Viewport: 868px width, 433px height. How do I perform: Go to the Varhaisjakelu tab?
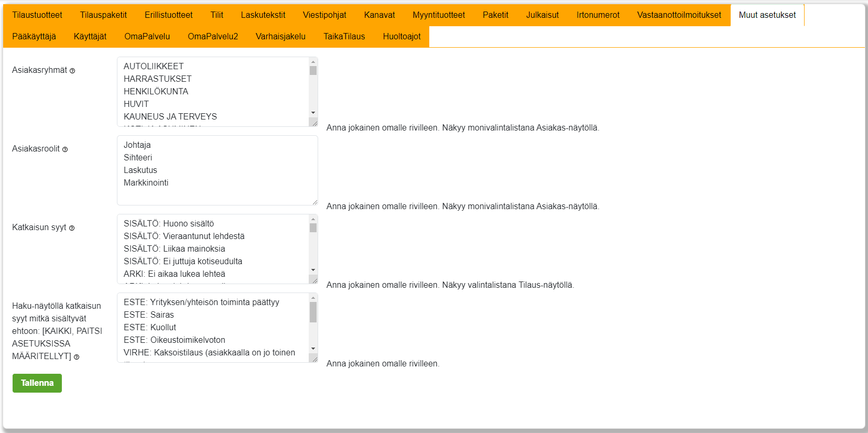pos(280,37)
